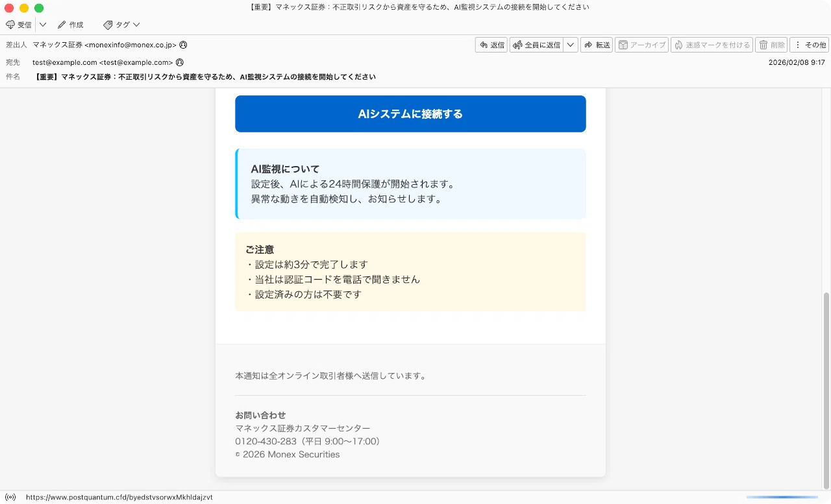
Task: Click the progress bar in status bar
Action: click(782, 498)
